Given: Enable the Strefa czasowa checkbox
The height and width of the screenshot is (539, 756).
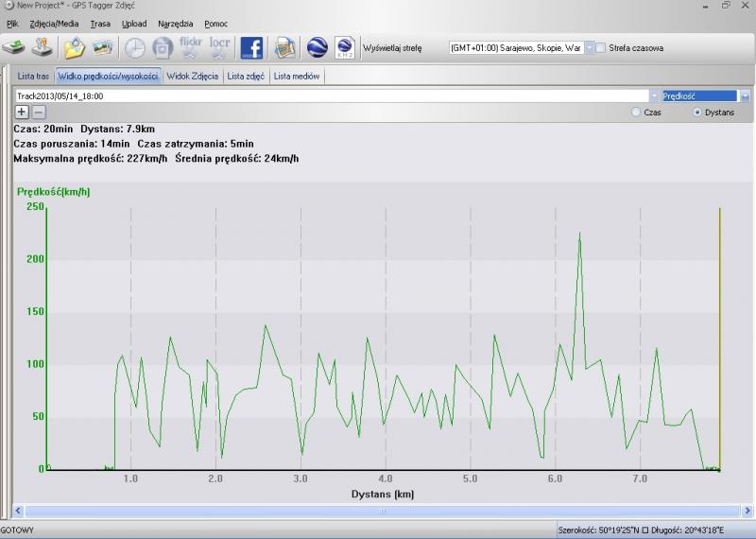Looking at the screenshot, I should [601, 47].
